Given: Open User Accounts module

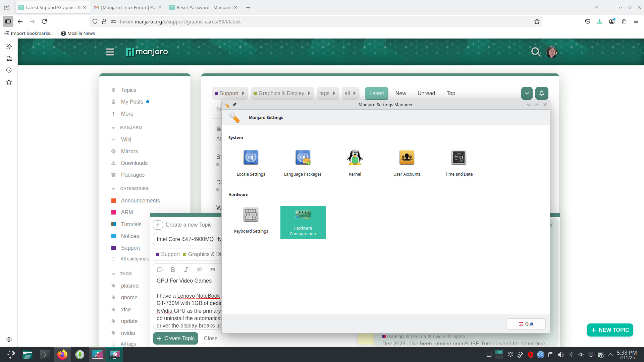Looking at the screenshot, I should [407, 163].
